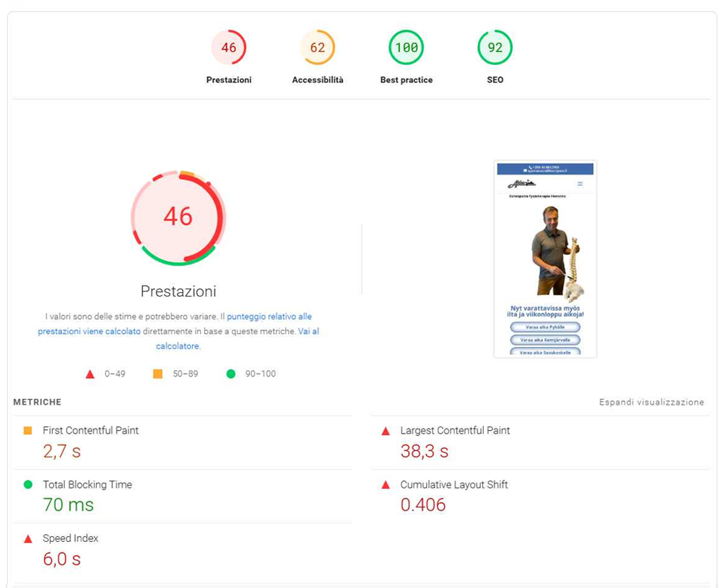Click the Accessibilità score gauge 62

[x=318, y=48]
